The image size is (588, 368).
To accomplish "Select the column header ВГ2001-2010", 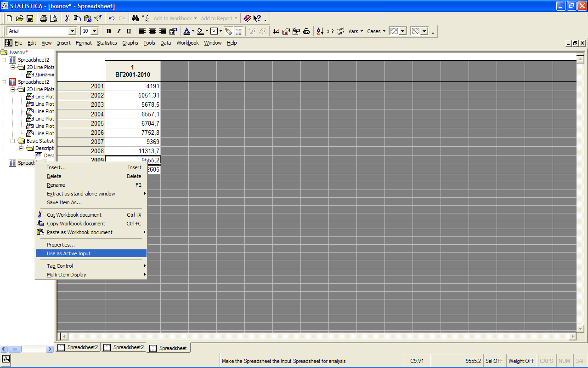I will tap(133, 71).
